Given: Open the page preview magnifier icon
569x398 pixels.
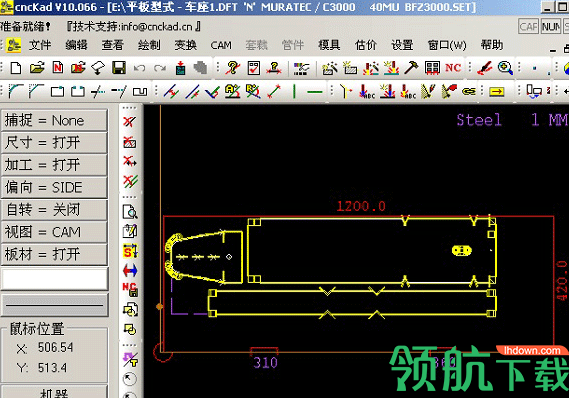Looking at the screenshot, I should point(130,212).
